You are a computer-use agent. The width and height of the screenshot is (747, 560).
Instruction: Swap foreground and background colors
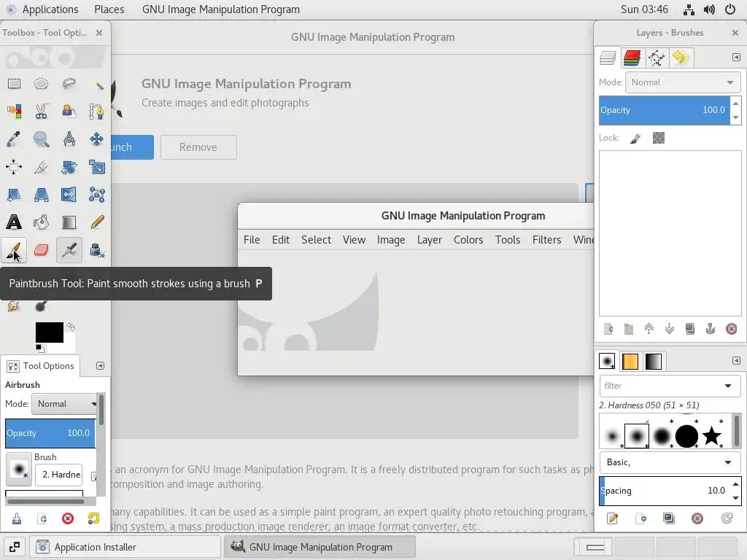point(71,326)
